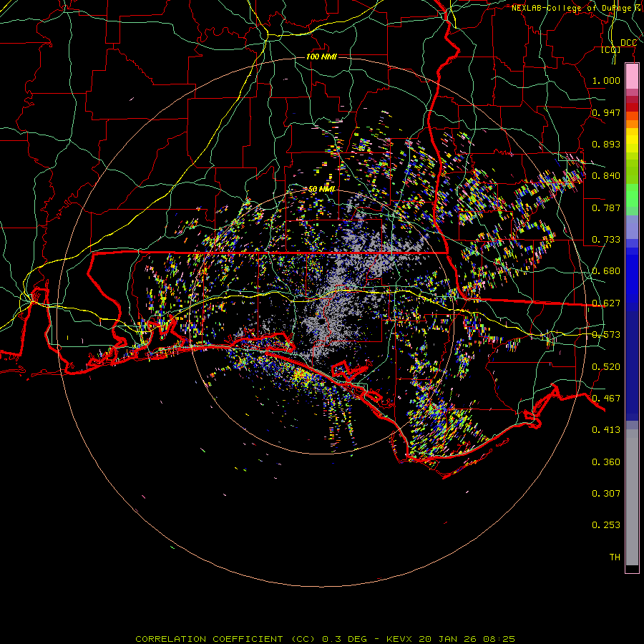This screenshot has height=644, width=644.
Task: Click the TH threshold legend label
Action: point(615,557)
